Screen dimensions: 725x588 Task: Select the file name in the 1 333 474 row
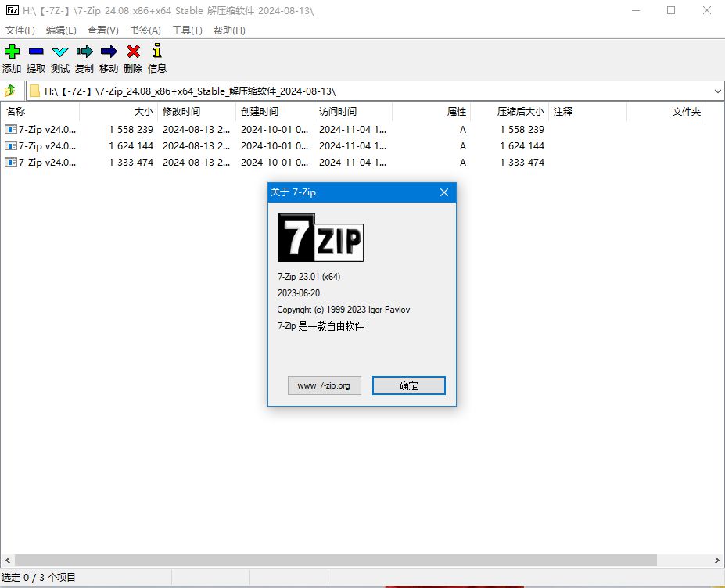47,163
